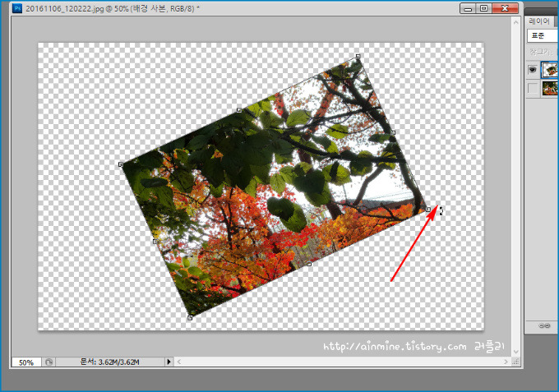This screenshot has width=559, height=392.
Task: Click the horizontal scrollbar left arrow
Action: tap(179, 362)
